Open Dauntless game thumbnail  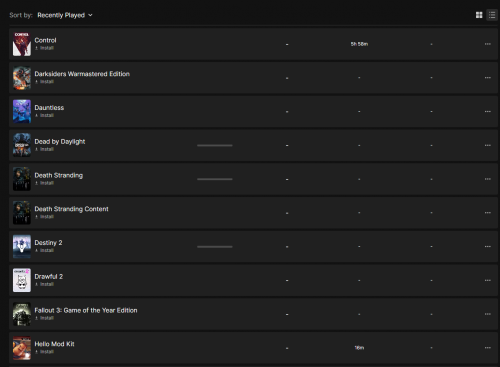click(x=22, y=112)
